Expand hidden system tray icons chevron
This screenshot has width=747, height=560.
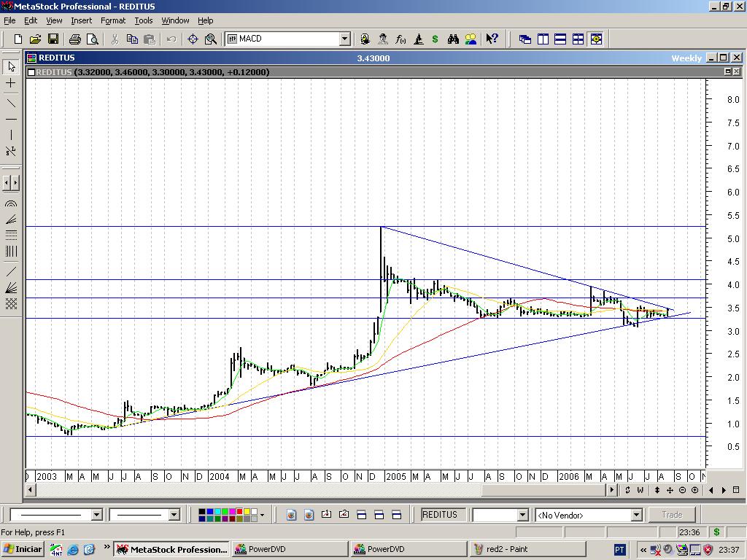643,550
